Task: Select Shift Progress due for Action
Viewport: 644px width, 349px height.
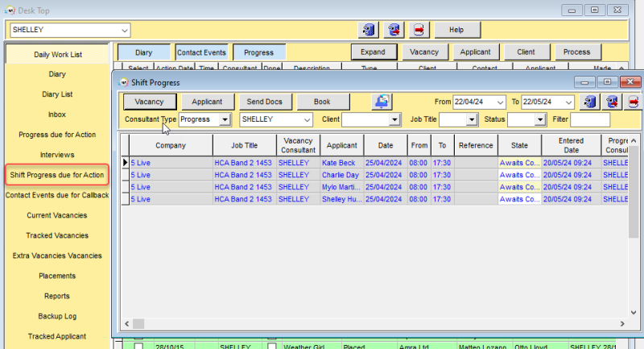Action: (57, 175)
